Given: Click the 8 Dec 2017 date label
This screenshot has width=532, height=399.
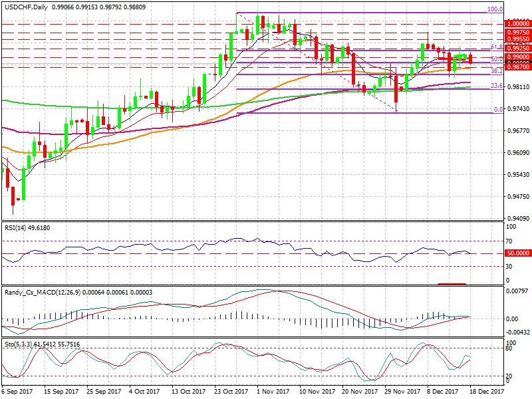Looking at the screenshot, I should pos(443,392).
